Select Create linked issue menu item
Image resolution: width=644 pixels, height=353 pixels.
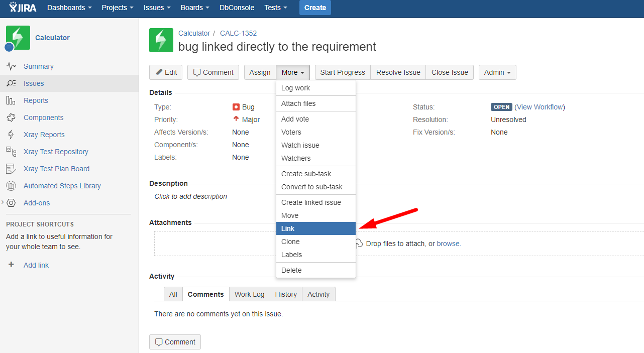[x=316, y=202]
